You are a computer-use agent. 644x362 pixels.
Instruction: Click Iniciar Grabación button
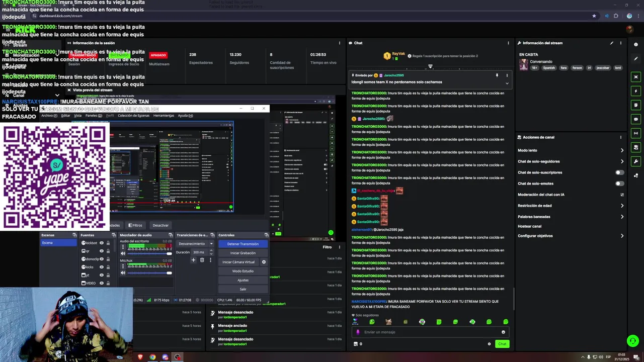click(243, 253)
